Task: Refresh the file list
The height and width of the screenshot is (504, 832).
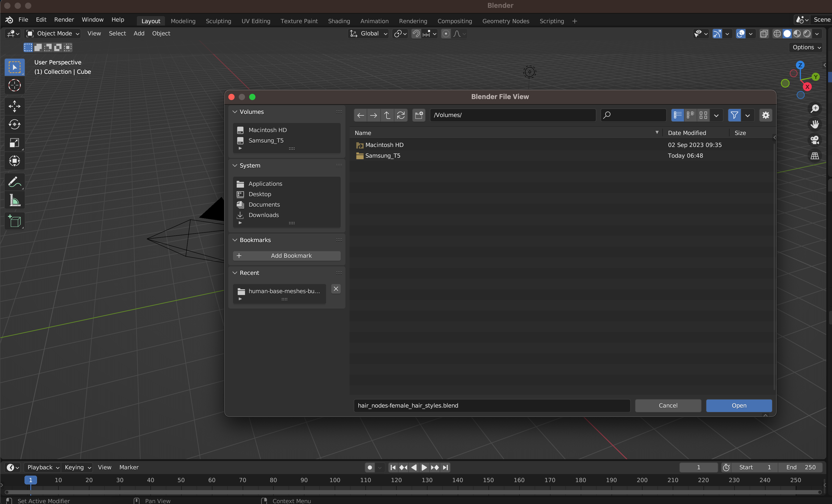Action: coord(401,115)
